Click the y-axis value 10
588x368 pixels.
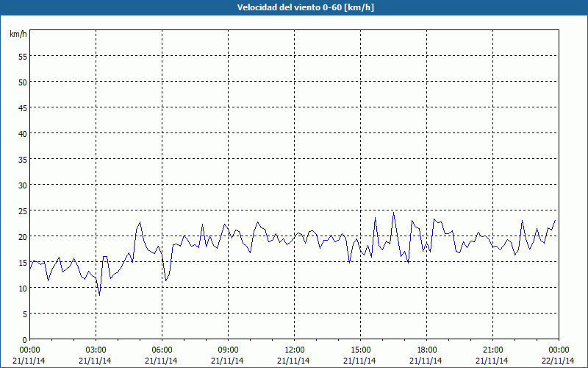click(23, 288)
